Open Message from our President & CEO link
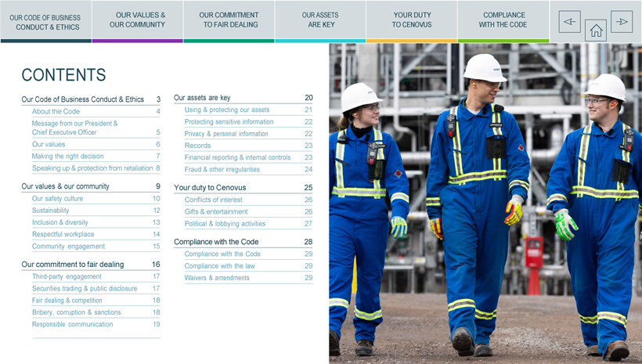The image size is (642, 364). coord(74,128)
